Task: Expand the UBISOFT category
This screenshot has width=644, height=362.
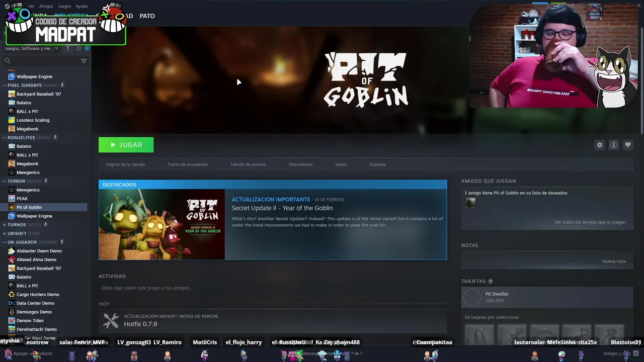Action: click(4, 233)
